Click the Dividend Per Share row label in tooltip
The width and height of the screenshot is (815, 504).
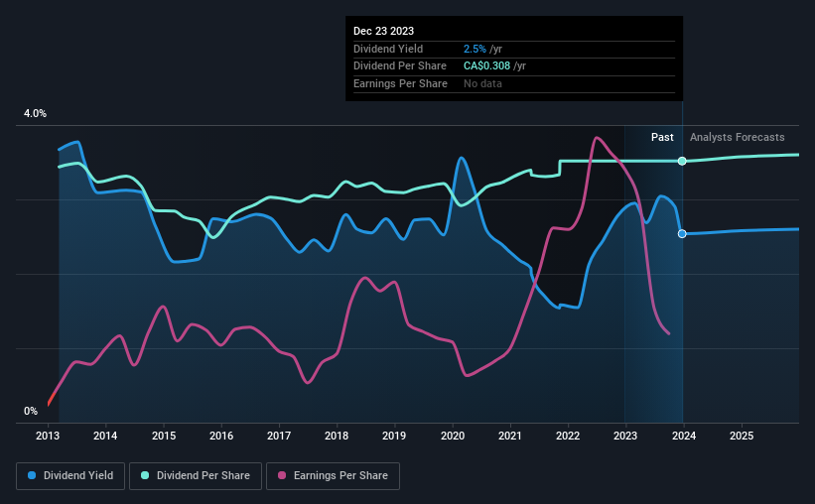(x=400, y=66)
